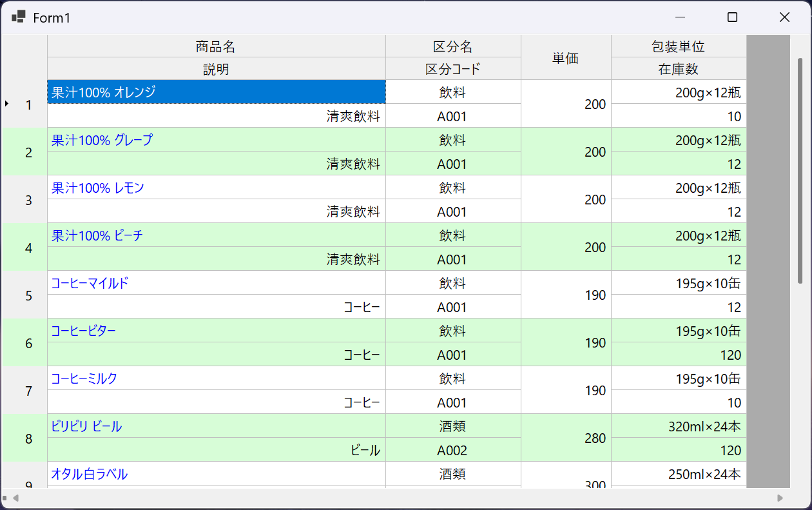Image resolution: width=812 pixels, height=510 pixels.
Task: Click コーヒー description in row 7
Action: [217, 402]
